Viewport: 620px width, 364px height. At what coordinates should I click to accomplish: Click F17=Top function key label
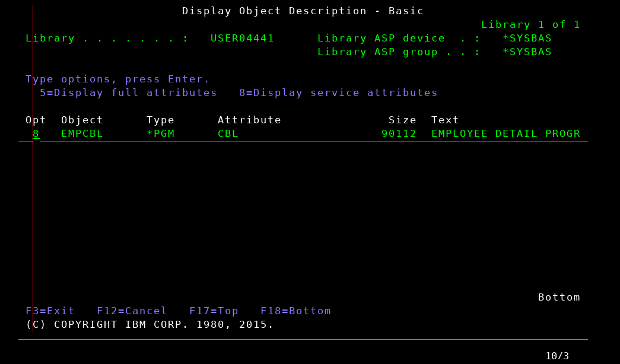tap(214, 311)
